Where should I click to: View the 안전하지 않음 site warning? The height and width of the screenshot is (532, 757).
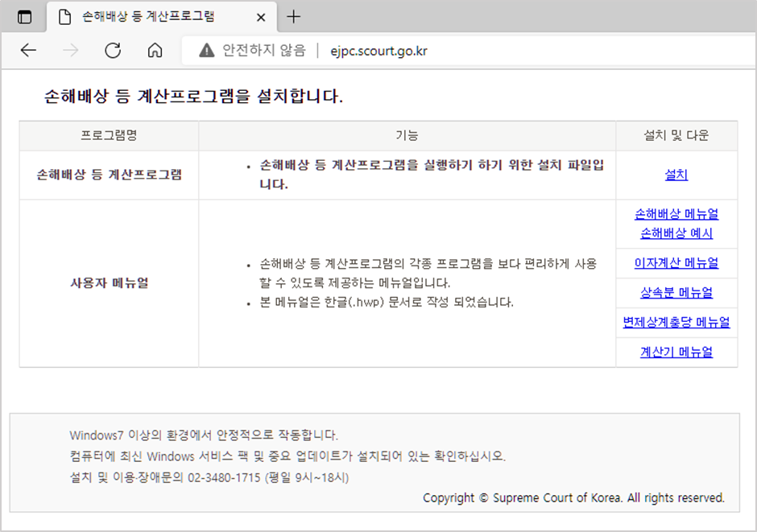(x=253, y=50)
